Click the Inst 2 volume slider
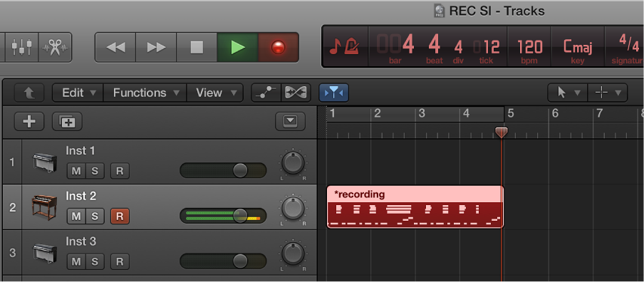The image size is (644, 282). 223,216
